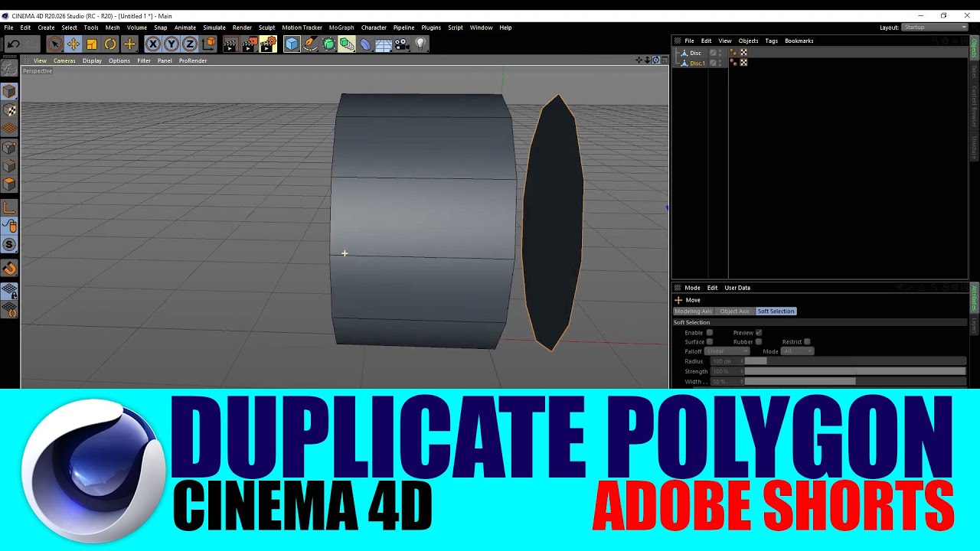This screenshot has height=551, width=980.
Task: Open the Subdivision Surface generators icon
Action: click(x=328, y=44)
